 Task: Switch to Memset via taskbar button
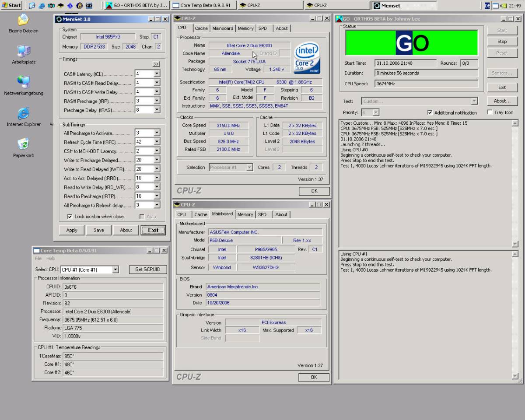click(x=404, y=5)
